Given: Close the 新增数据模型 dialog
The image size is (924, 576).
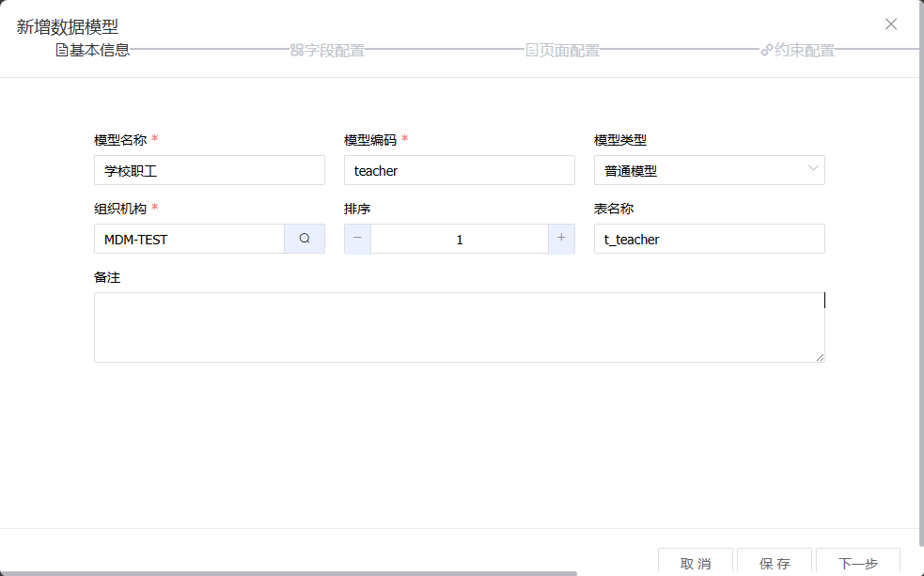Looking at the screenshot, I should coord(891,24).
